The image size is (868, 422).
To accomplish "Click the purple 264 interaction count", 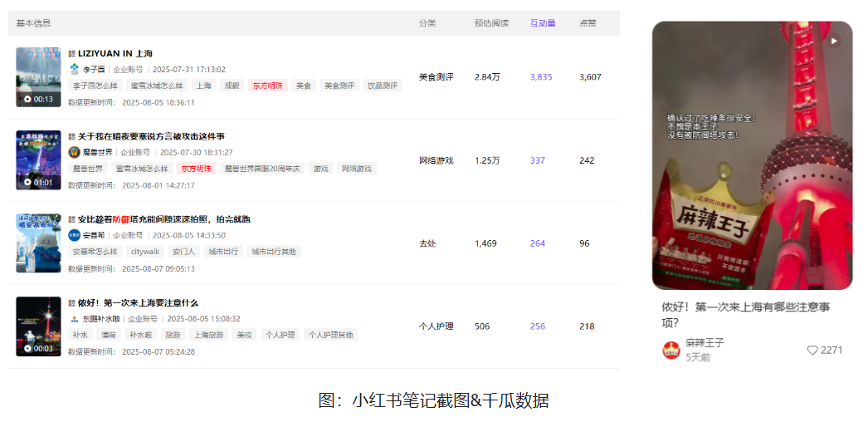I will click(538, 243).
